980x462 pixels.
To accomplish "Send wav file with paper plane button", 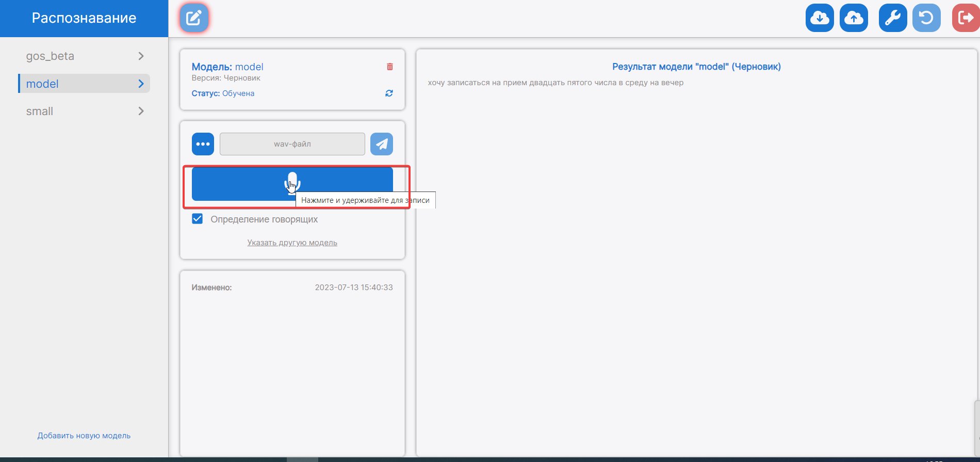I will click(382, 144).
